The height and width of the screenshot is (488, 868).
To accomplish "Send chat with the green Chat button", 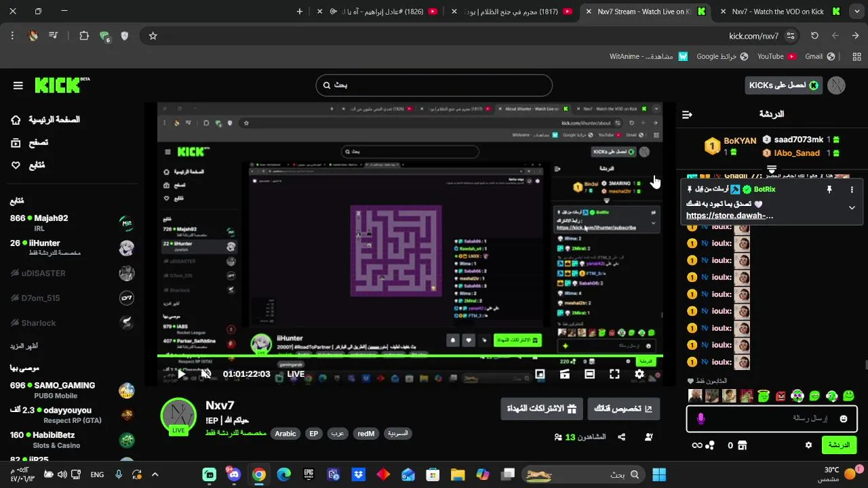I will (839, 445).
